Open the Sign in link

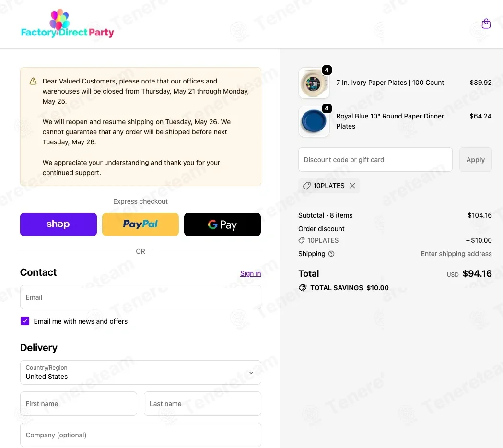250,273
